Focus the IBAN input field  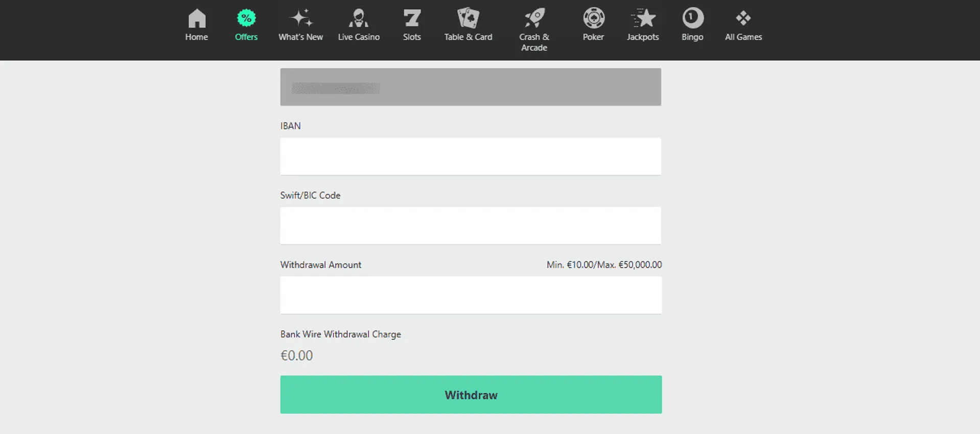[471, 156]
